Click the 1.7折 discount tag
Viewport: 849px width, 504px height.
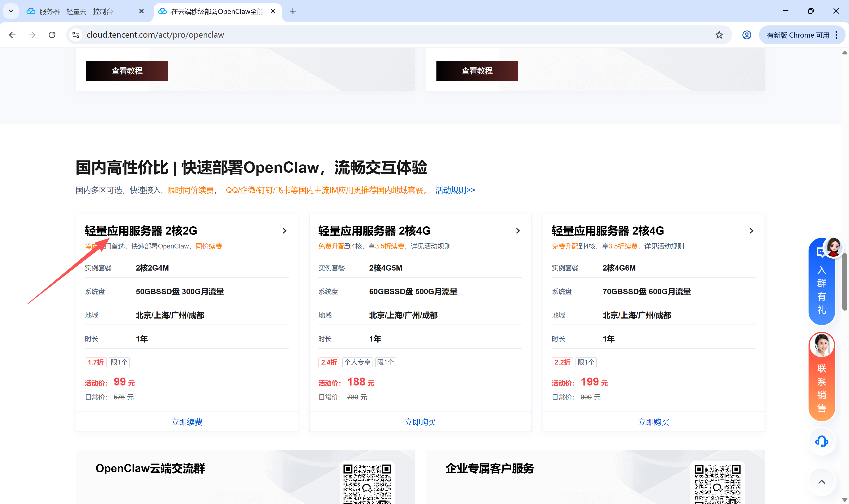(x=96, y=362)
